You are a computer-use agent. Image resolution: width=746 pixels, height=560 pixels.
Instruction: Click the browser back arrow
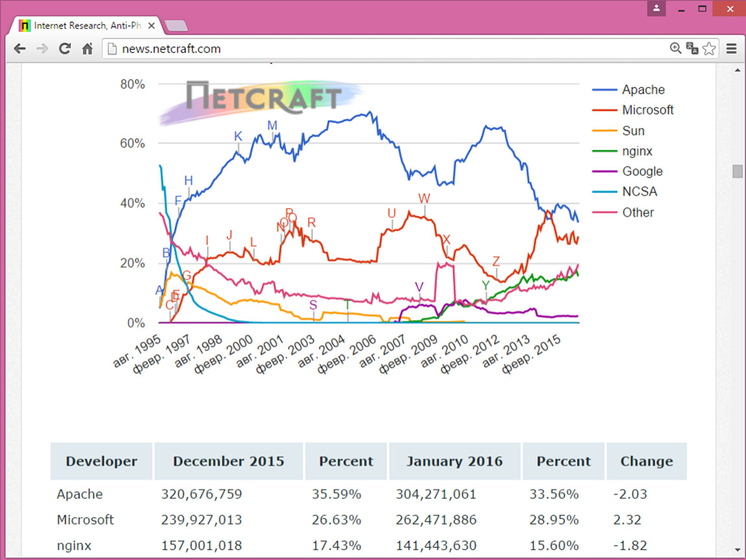19,49
